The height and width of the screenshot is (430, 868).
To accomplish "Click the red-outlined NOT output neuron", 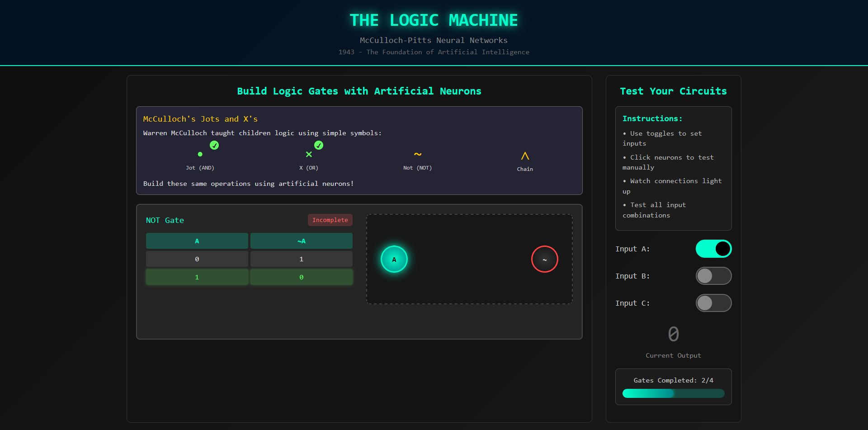I will tap(545, 259).
